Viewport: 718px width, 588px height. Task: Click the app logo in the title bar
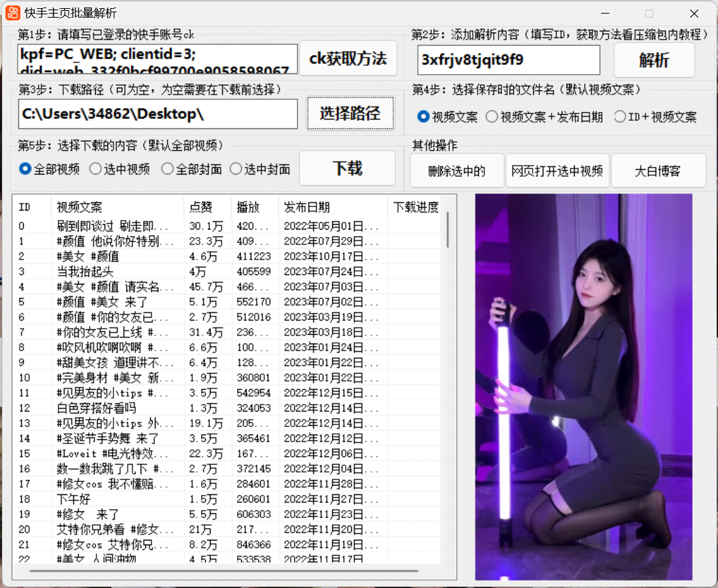coord(13,13)
